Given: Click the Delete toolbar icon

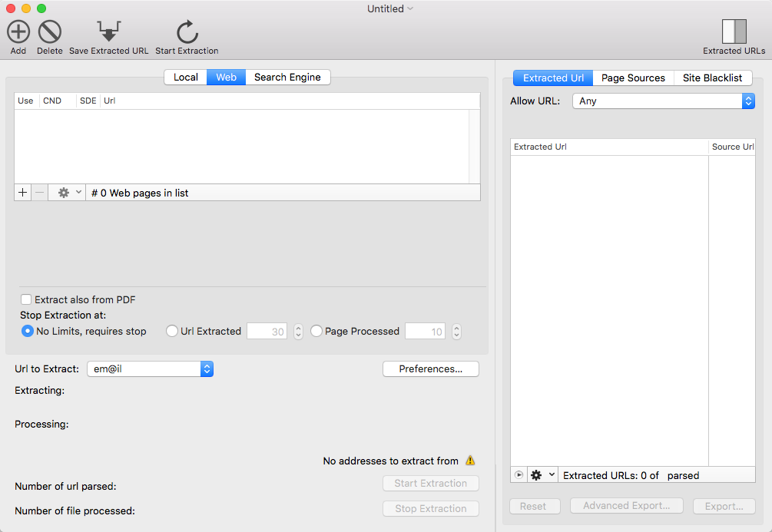Looking at the screenshot, I should pos(50,32).
